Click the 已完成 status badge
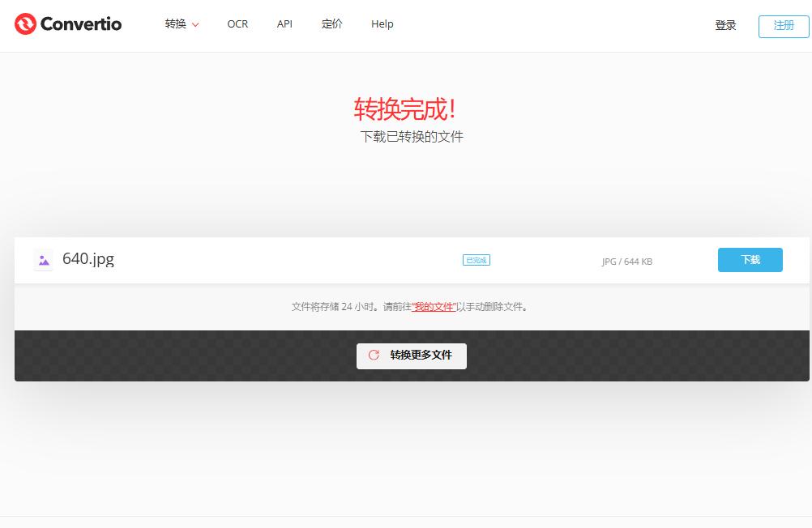The width and height of the screenshot is (812, 528). pyautogui.click(x=477, y=260)
